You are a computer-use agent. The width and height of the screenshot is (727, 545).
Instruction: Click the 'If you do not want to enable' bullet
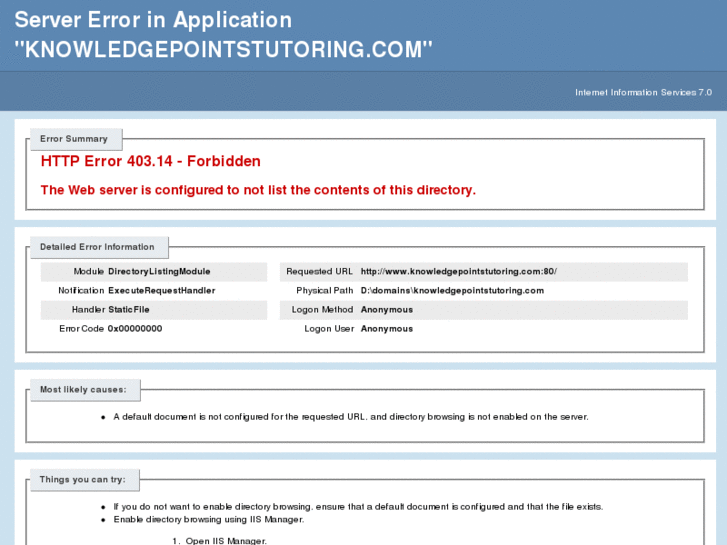[x=358, y=507]
